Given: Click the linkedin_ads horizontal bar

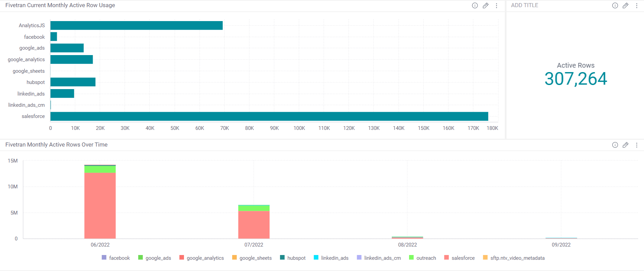Looking at the screenshot, I should (x=62, y=94).
